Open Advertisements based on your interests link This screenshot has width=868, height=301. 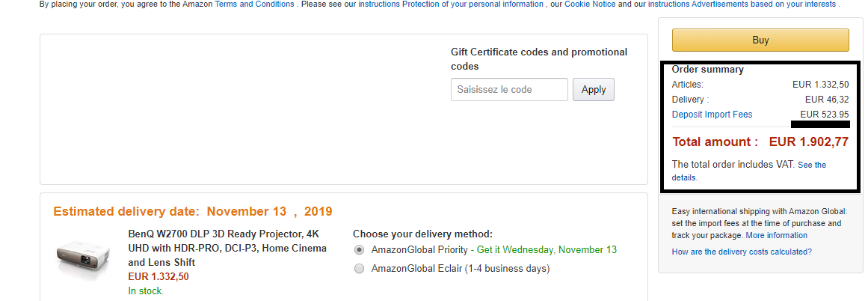[x=742, y=4]
